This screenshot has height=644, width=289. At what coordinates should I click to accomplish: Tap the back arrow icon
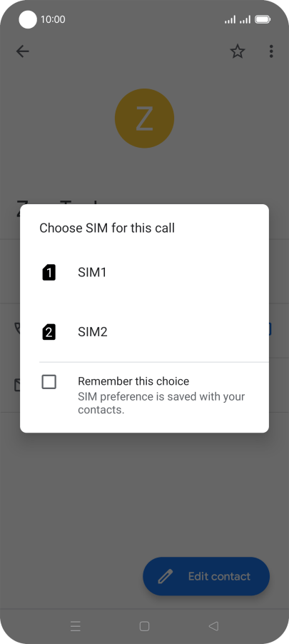tap(23, 51)
